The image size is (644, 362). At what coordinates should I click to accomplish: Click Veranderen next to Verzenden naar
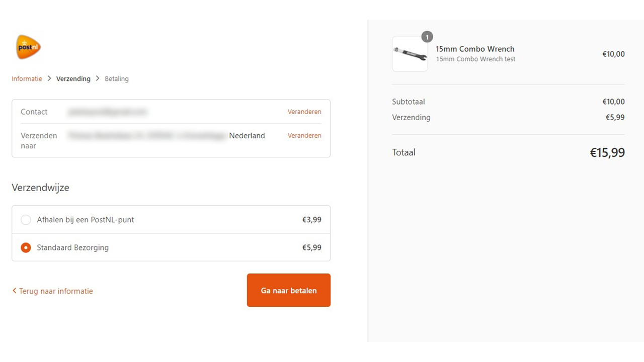[x=304, y=135]
